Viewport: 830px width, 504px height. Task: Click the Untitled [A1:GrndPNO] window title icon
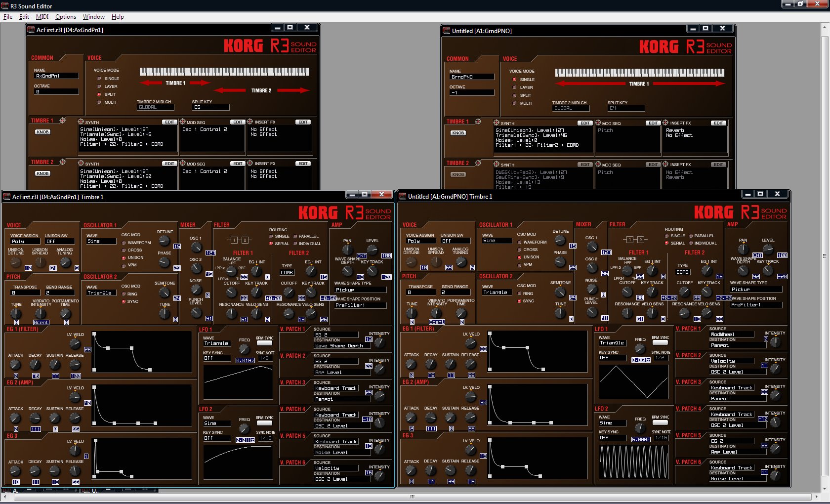pyautogui.click(x=446, y=31)
